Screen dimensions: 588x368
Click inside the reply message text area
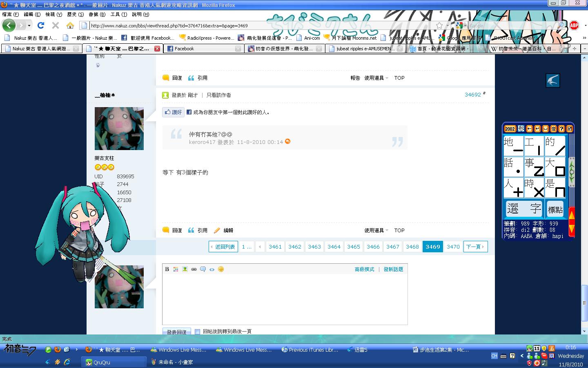pos(285,299)
